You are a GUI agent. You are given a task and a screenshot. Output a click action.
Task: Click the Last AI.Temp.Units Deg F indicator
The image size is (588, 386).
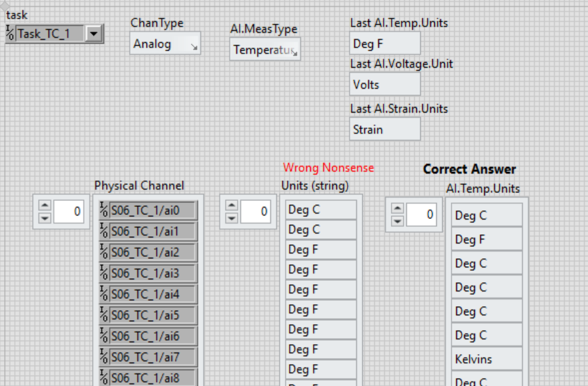click(385, 43)
